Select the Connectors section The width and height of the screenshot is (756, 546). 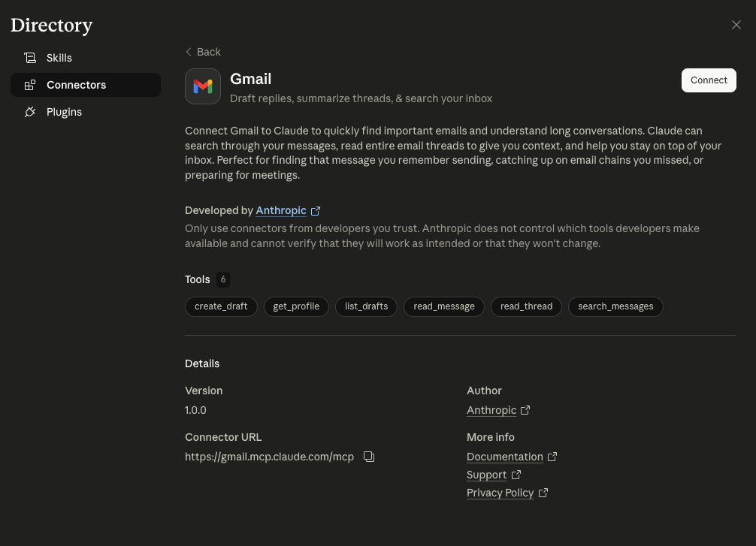pos(86,85)
